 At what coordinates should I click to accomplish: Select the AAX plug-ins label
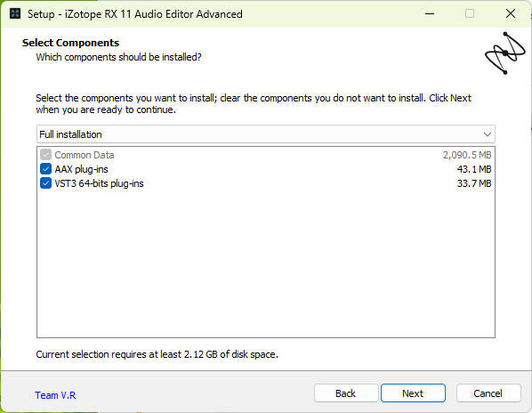point(82,169)
